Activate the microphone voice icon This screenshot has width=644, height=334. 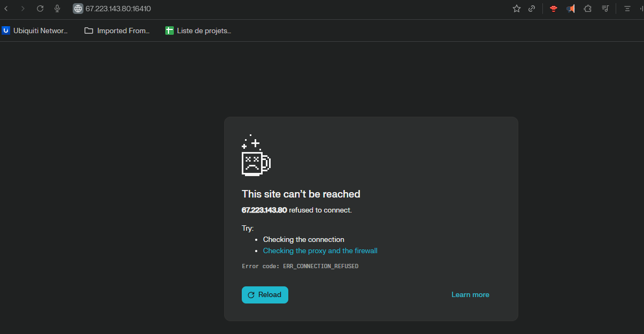pos(57,9)
